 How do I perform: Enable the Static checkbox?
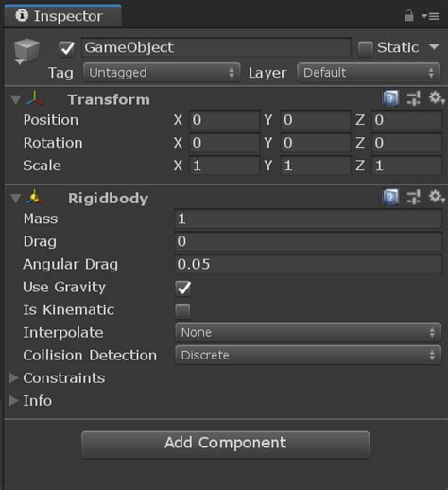[x=366, y=48]
